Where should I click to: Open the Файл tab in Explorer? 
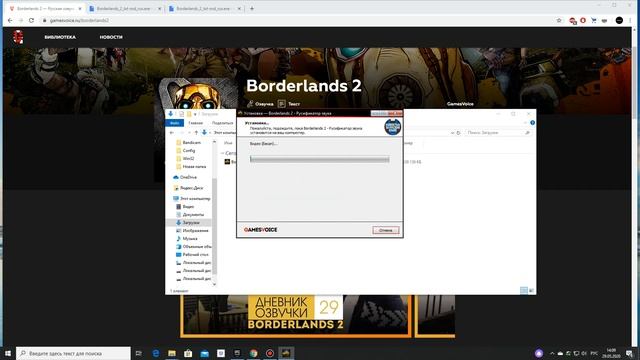click(x=175, y=123)
